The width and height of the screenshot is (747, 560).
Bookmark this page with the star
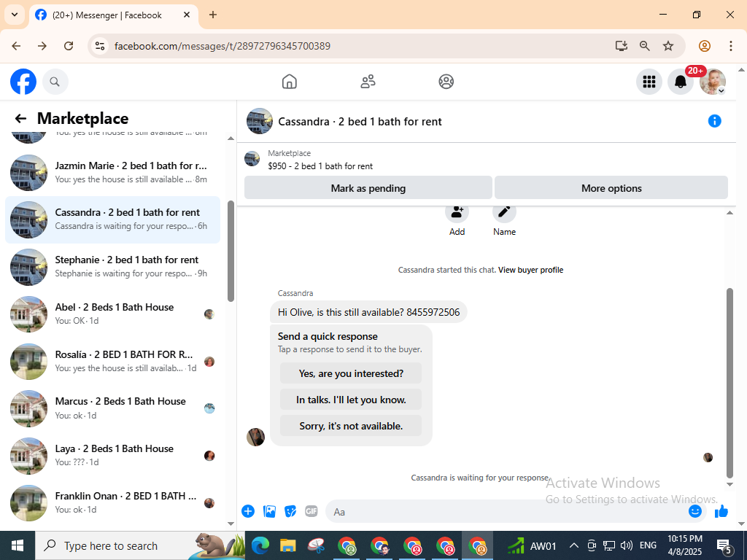(x=668, y=46)
